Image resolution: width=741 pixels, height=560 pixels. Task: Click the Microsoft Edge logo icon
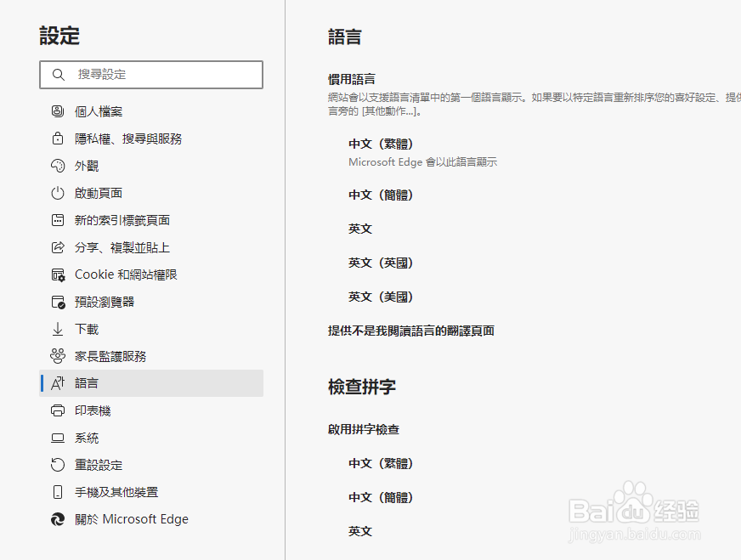(58, 519)
